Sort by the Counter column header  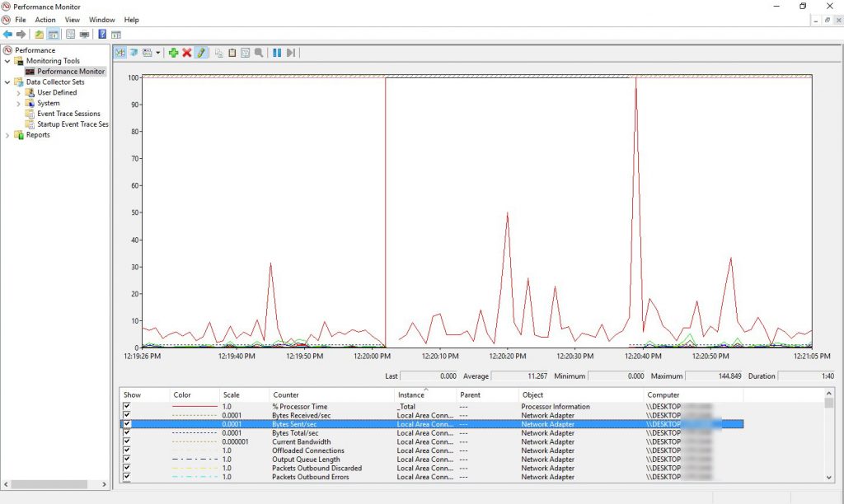click(286, 395)
